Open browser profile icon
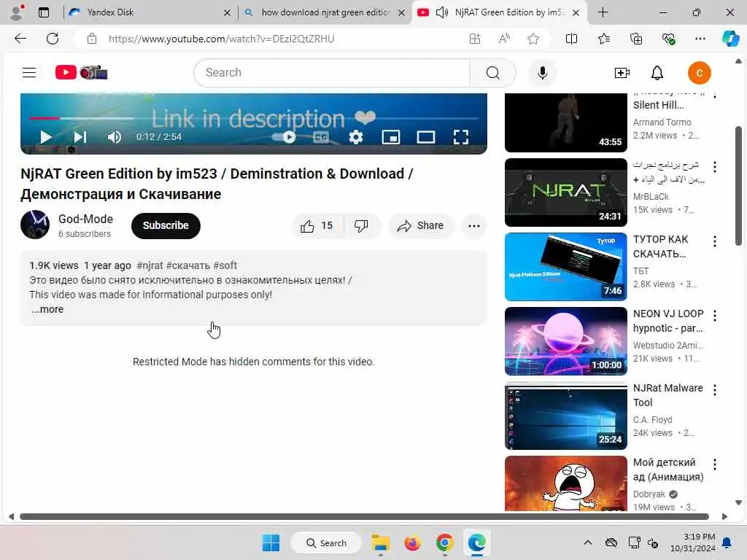Viewport: 747px width, 560px height. coord(17,12)
